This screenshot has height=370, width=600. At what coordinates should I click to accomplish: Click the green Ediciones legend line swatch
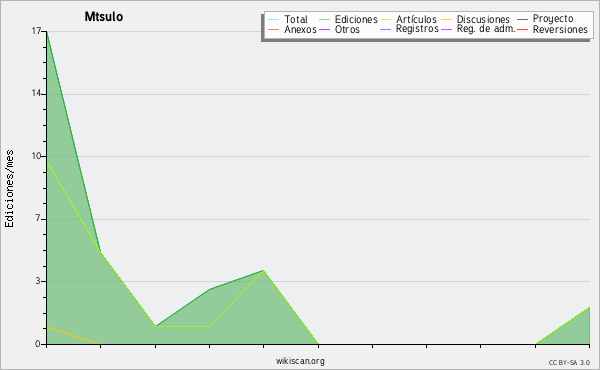[324, 19]
